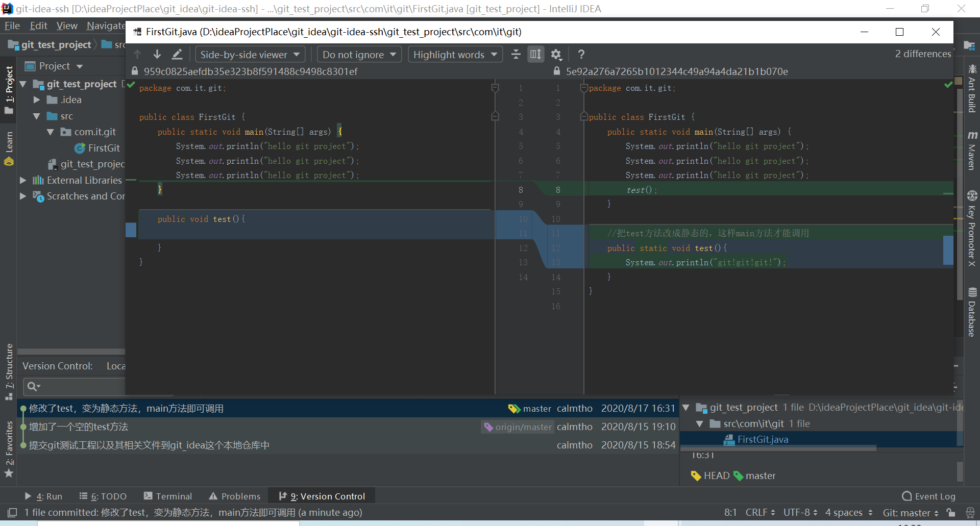The height and width of the screenshot is (526, 980).
Task: Change CRLF line separator setting
Action: pyautogui.click(x=760, y=512)
